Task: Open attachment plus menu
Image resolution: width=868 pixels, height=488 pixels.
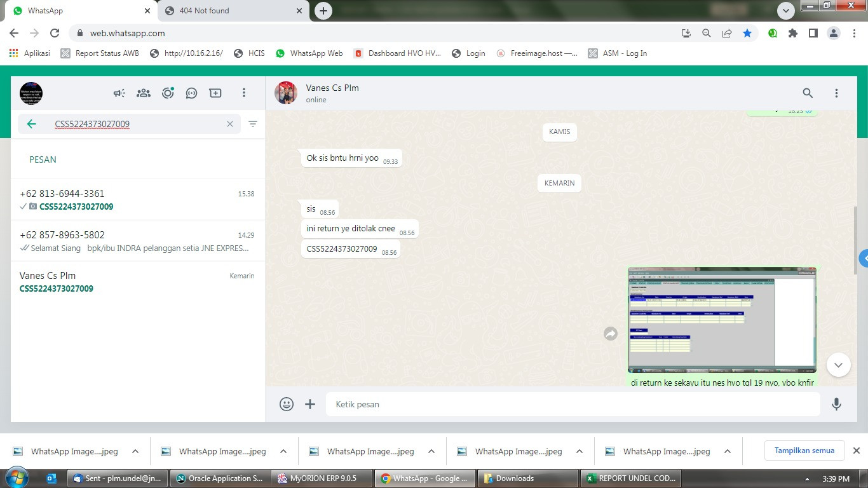Action: tap(310, 404)
